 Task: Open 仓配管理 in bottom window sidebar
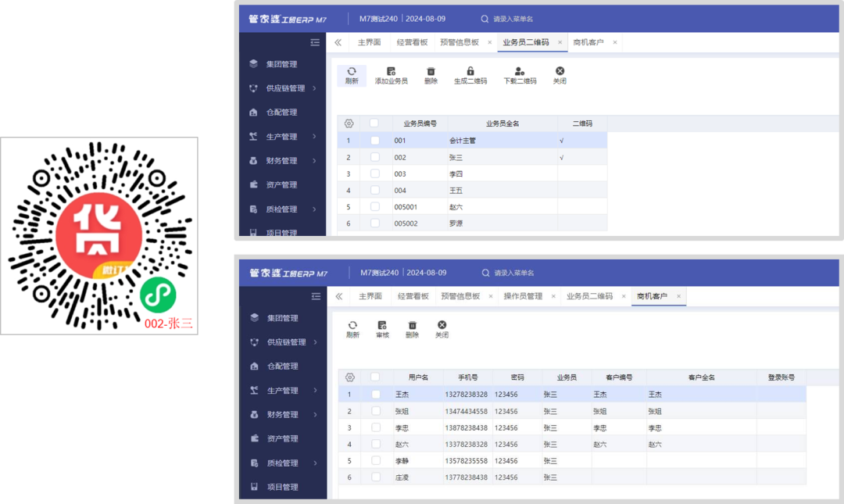click(x=283, y=366)
